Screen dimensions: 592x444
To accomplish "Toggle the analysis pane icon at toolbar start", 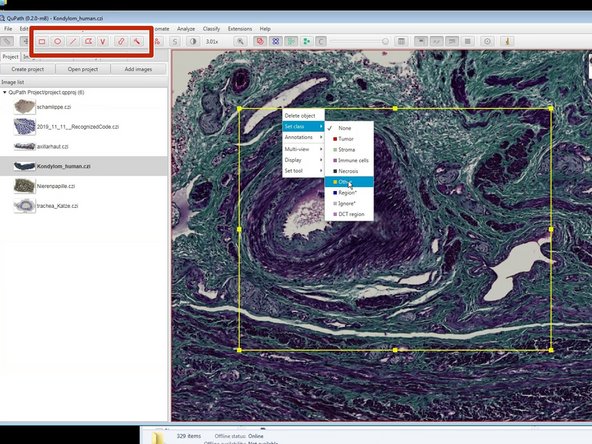I will coord(7,42).
